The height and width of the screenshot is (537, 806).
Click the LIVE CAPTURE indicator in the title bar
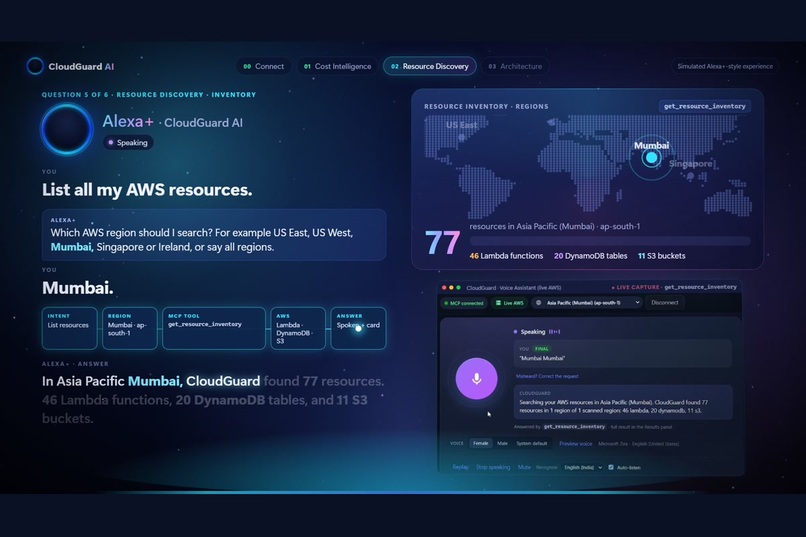635,287
